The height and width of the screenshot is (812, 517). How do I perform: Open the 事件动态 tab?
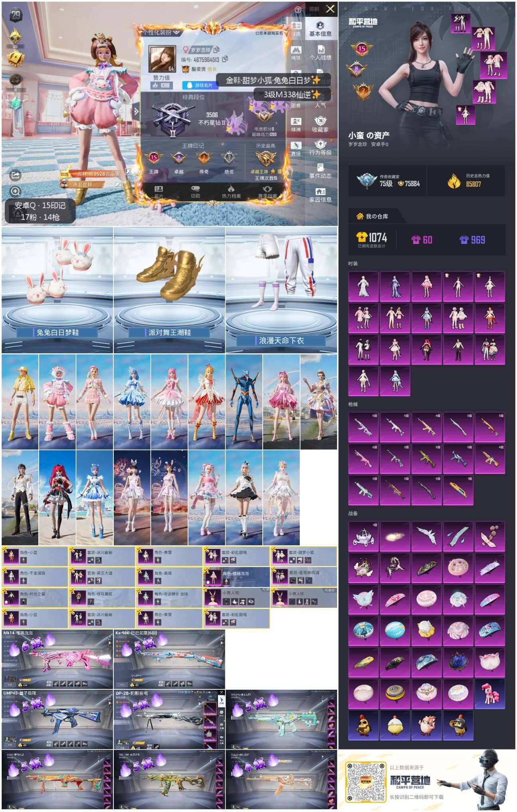320,171
